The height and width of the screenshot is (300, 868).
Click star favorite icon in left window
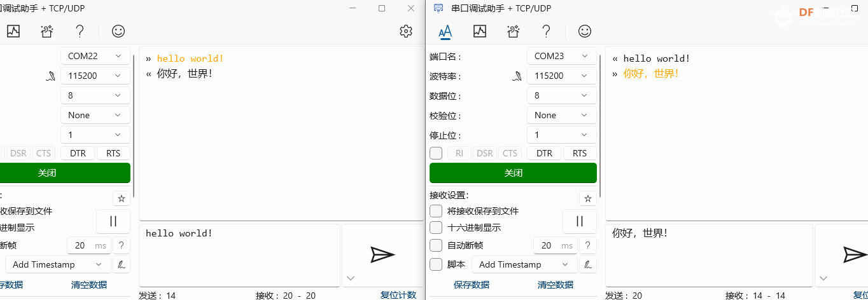click(122, 198)
